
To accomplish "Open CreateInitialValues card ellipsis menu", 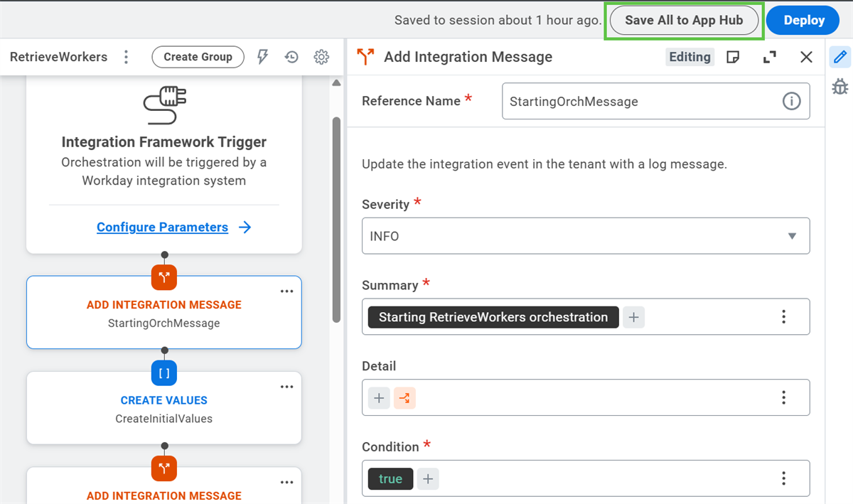I will (x=286, y=387).
